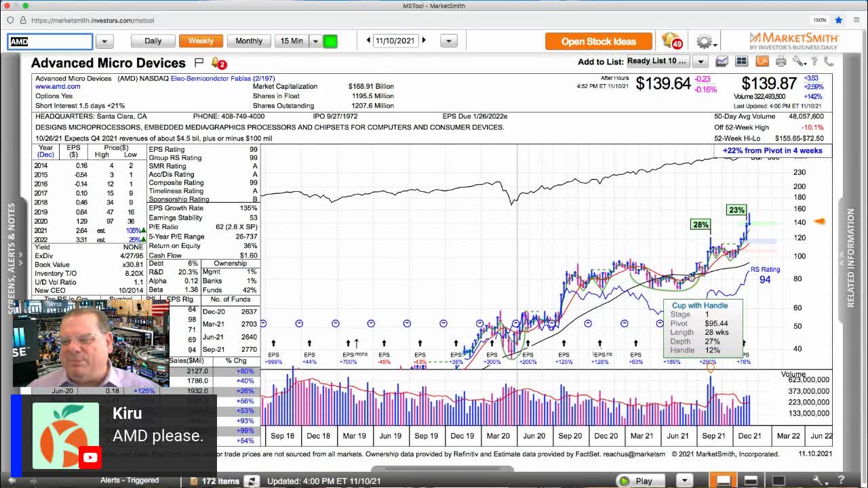Expand the Related Information side panel

(850, 258)
